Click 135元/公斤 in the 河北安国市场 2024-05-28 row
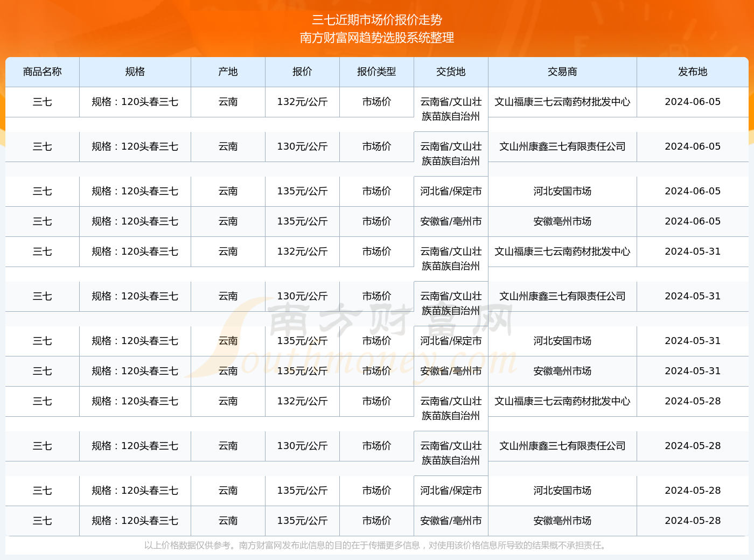This screenshot has height=560, width=754. (303, 491)
